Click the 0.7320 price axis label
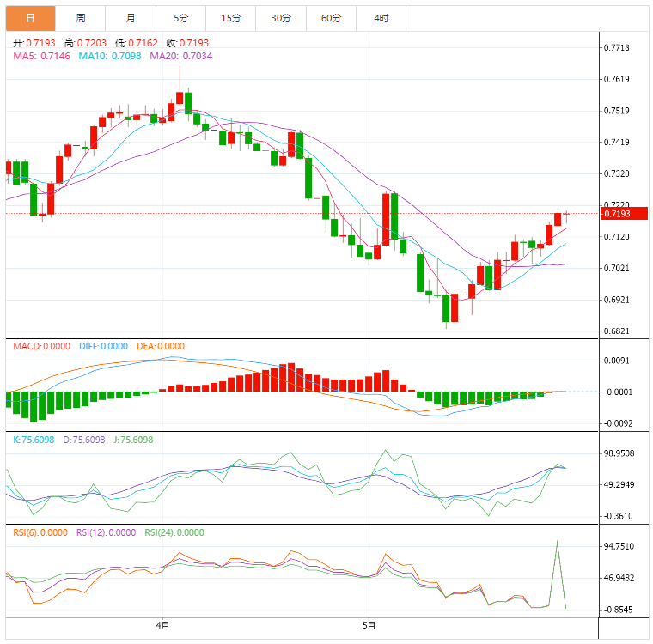The width and height of the screenshot is (653, 644). [x=617, y=173]
